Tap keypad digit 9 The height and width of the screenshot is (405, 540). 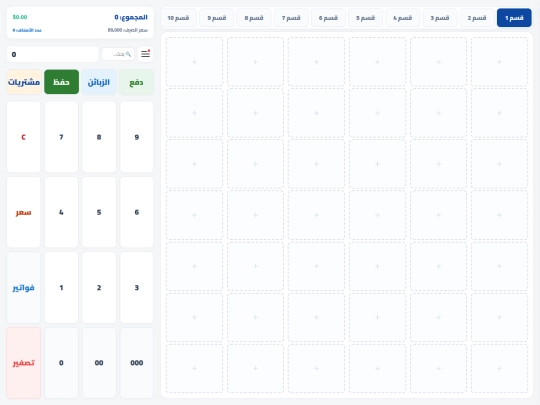click(137, 137)
